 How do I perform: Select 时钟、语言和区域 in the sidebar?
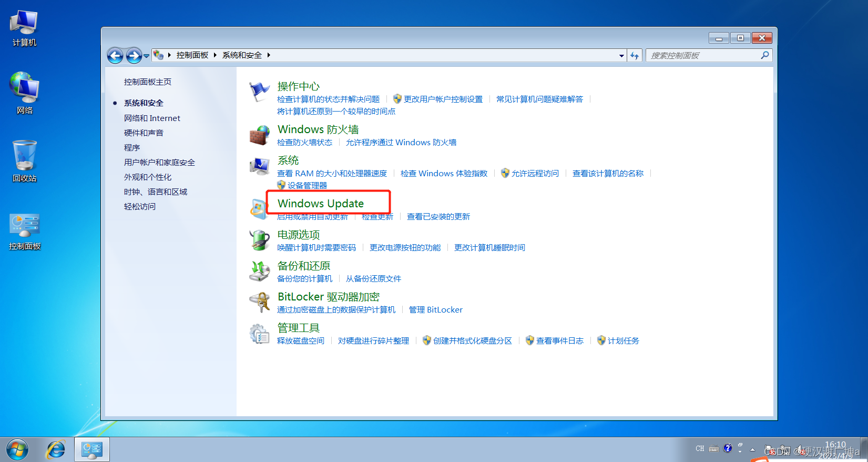(156, 192)
